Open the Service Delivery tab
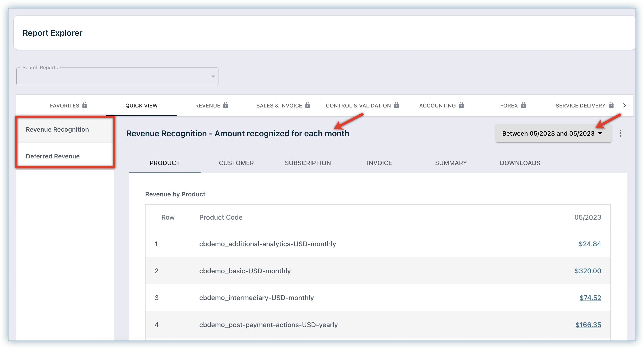Image resolution: width=644 pixels, height=349 pixels. pos(585,105)
